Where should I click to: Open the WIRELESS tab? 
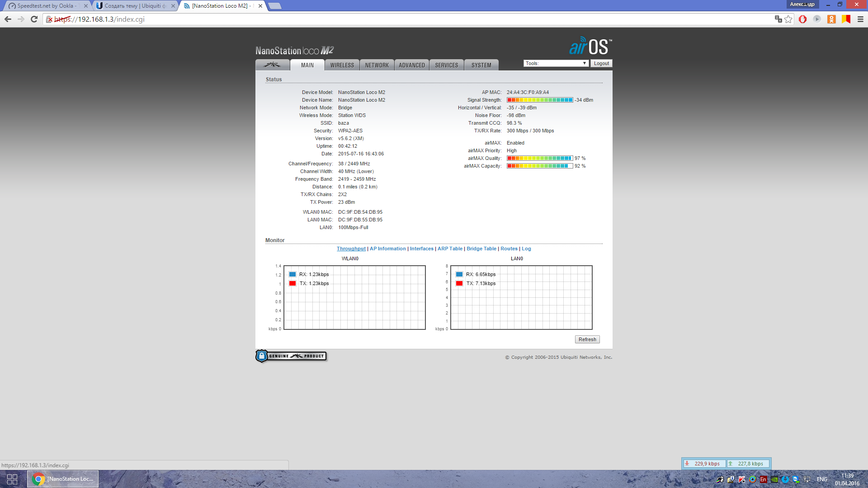[342, 65]
